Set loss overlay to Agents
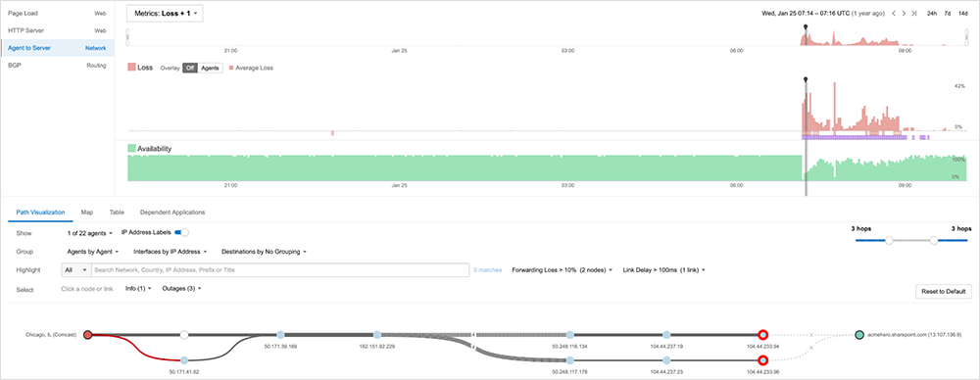The height and width of the screenshot is (380, 980). [x=210, y=68]
